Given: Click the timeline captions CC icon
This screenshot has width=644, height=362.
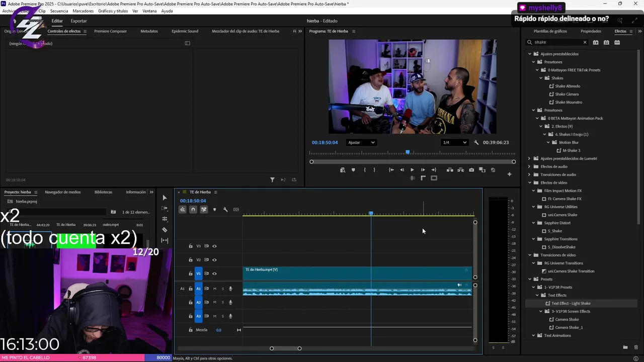Looking at the screenshot, I should [x=236, y=210].
